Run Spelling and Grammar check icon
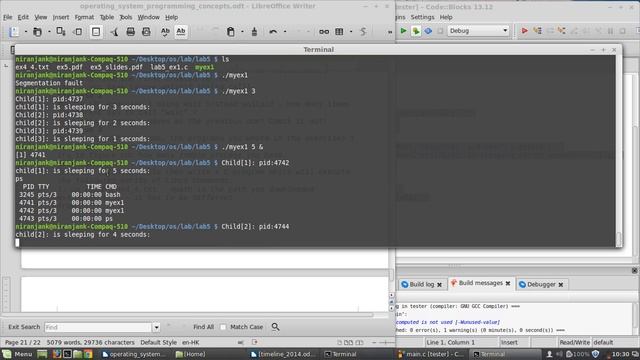Viewport: 640px width, 360px height. [165, 31]
